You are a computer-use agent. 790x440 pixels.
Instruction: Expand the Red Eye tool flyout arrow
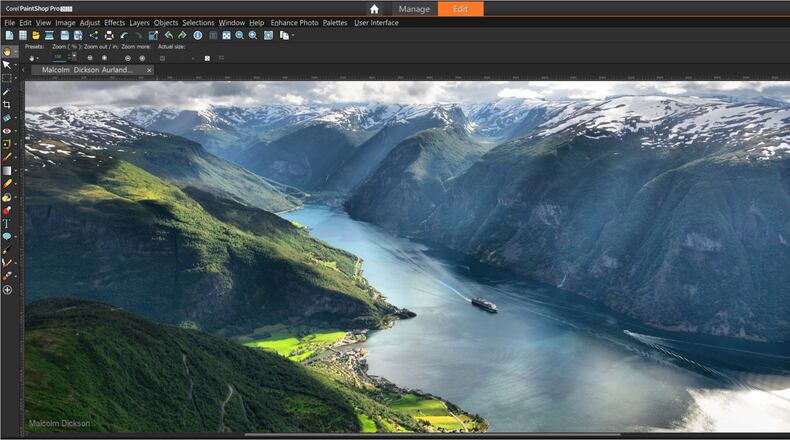[16, 131]
